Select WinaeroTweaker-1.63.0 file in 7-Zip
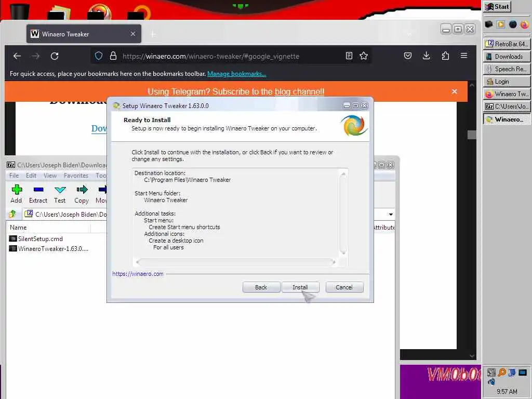The image size is (532, 399). pyautogui.click(x=48, y=249)
